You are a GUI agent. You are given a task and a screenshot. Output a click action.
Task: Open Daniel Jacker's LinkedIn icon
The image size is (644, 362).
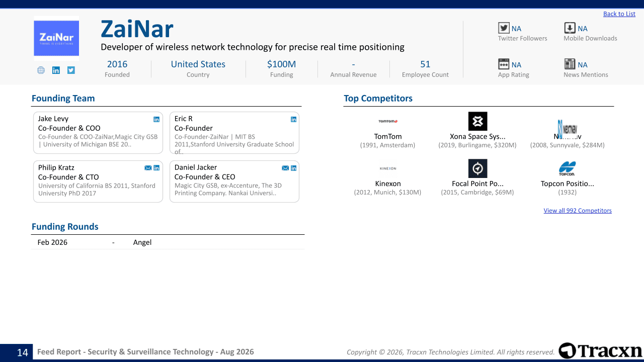click(x=294, y=168)
